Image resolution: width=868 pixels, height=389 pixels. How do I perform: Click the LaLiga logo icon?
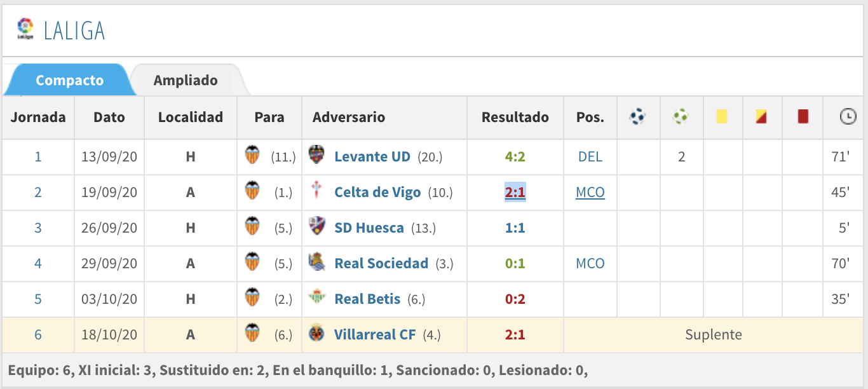click(x=25, y=29)
